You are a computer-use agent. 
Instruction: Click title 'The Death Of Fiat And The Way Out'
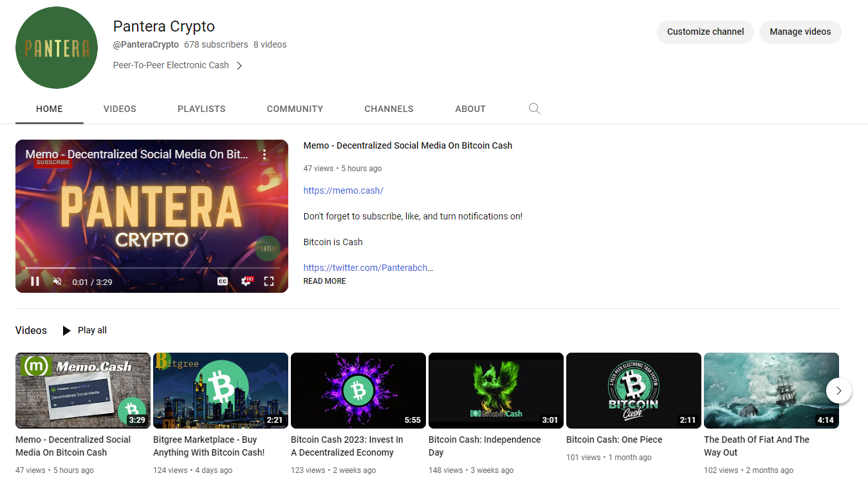pos(757,446)
